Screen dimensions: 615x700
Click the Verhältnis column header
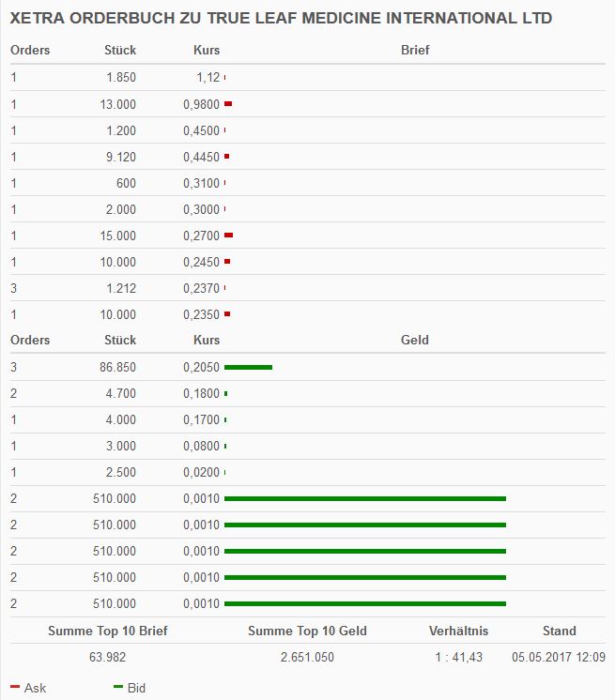click(458, 632)
